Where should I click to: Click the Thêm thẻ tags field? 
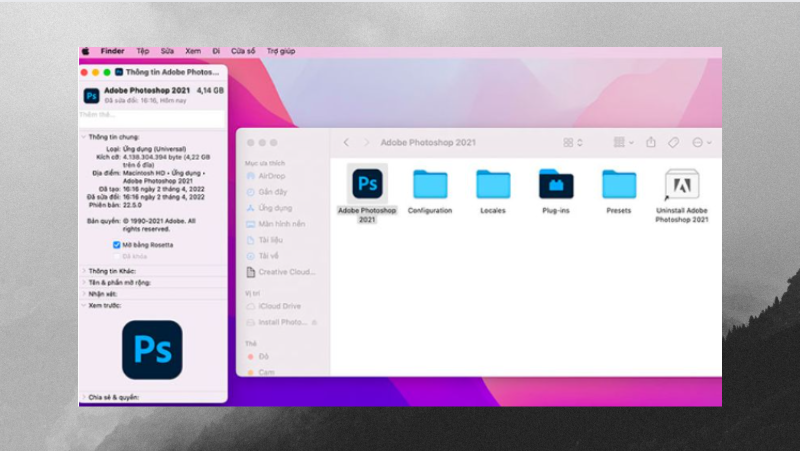click(x=152, y=118)
